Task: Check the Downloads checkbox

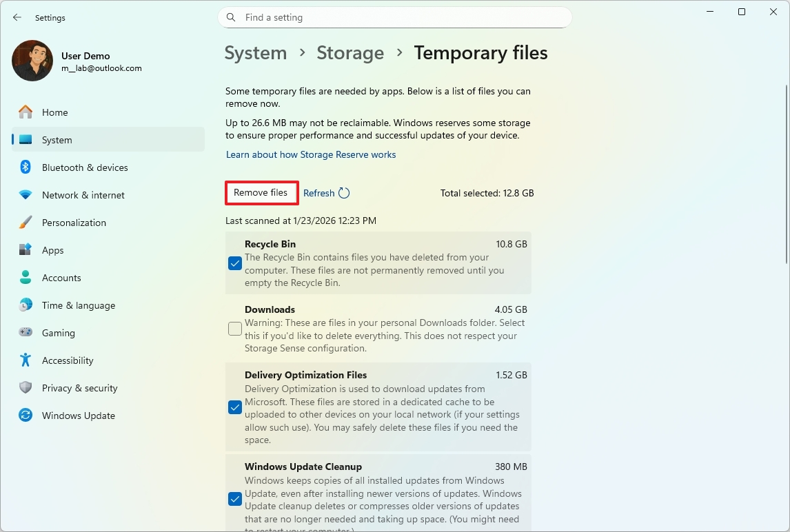Action: tap(235, 329)
